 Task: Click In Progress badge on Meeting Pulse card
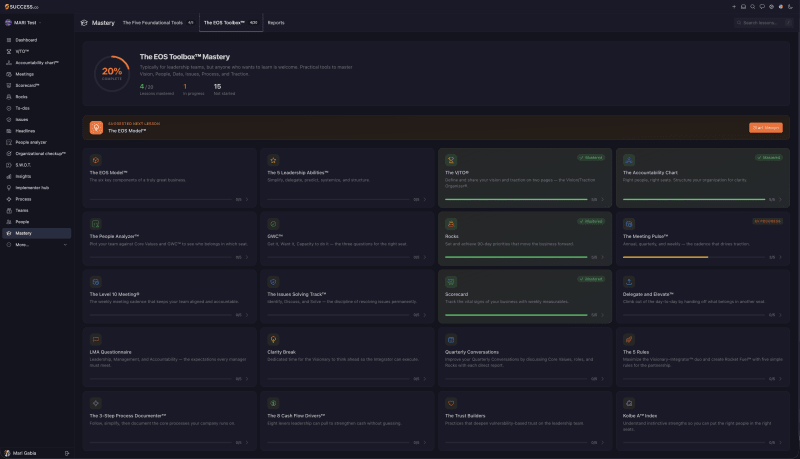(x=767, y=221)
